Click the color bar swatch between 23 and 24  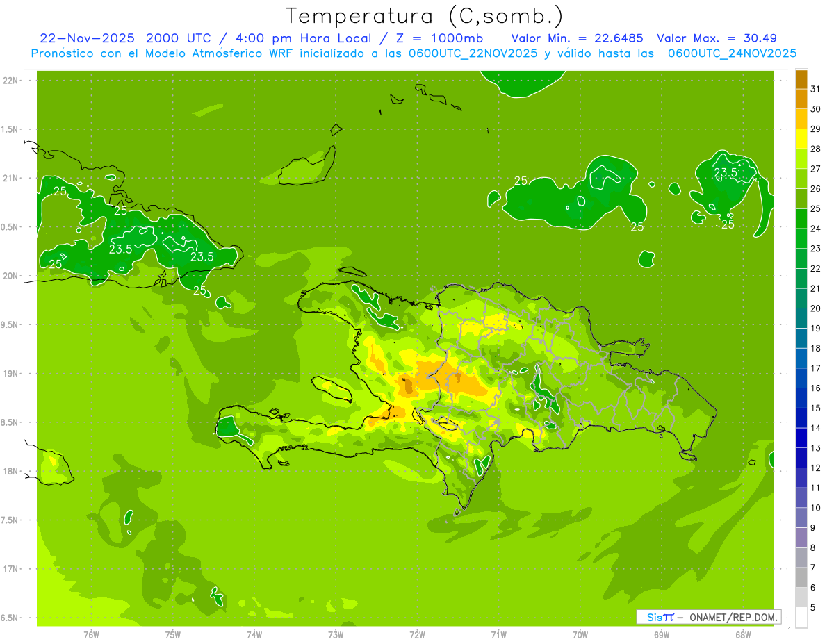(801, 238)
